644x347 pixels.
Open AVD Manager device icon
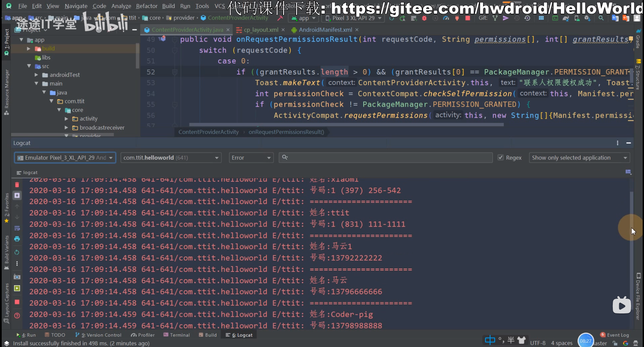577,18
